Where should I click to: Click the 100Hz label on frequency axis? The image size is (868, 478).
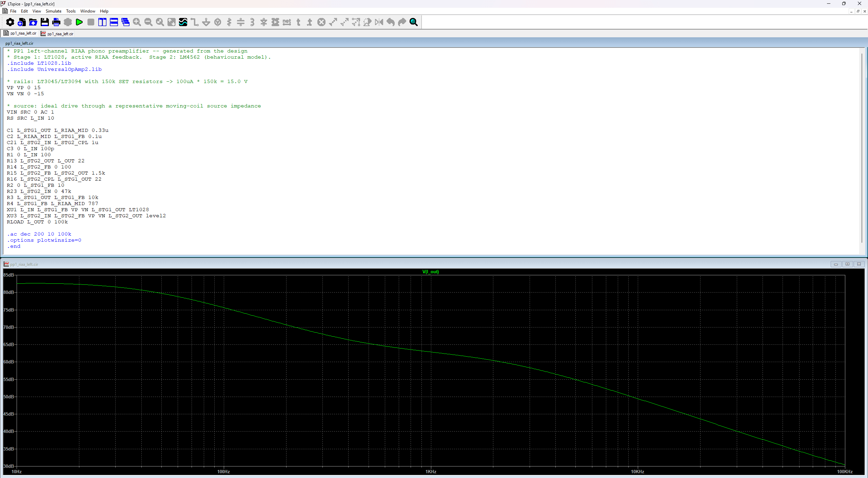(x=223, y=472)
